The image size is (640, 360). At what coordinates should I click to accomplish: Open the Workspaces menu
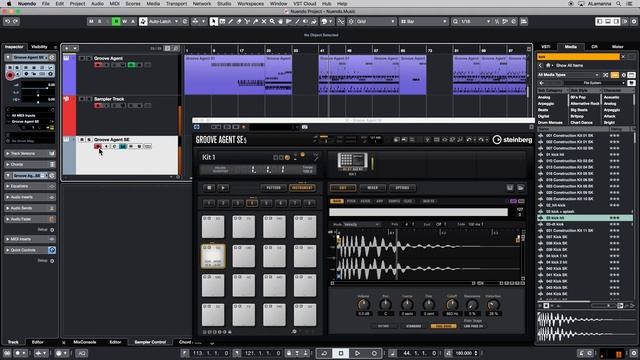pyautogui.click(x=250, y=4)
